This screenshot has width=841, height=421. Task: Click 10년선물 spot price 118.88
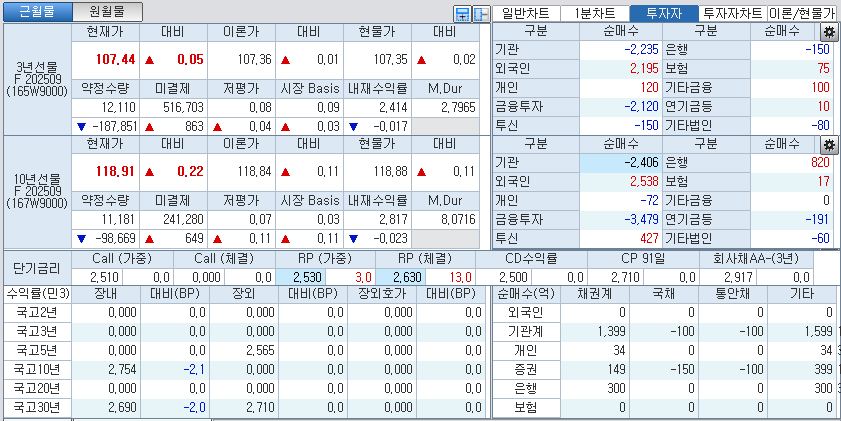click(391, 172)
